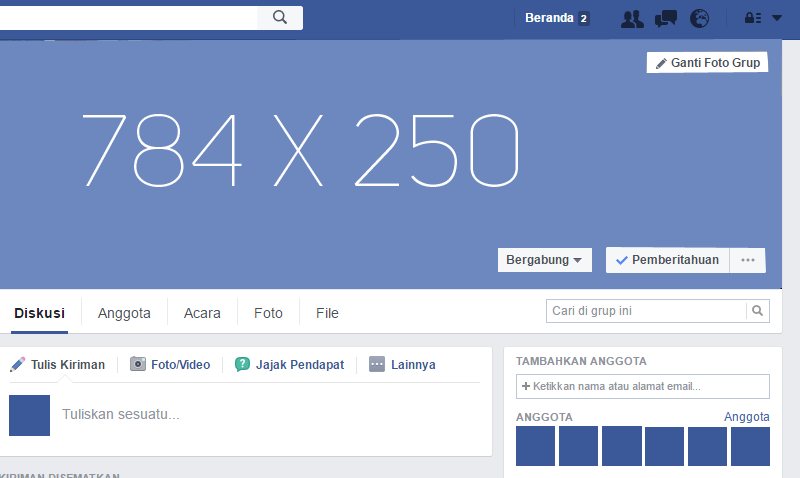Screen dimensions: 800x478
Task: Click the add member name or email field
Action: point(643,386)
